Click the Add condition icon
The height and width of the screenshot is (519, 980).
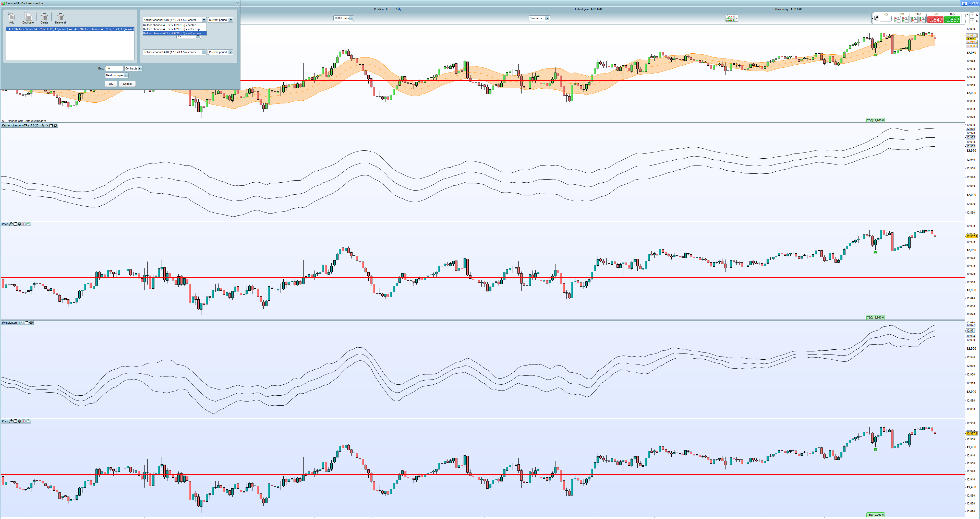pyautogui.click(x=11, y=17)
